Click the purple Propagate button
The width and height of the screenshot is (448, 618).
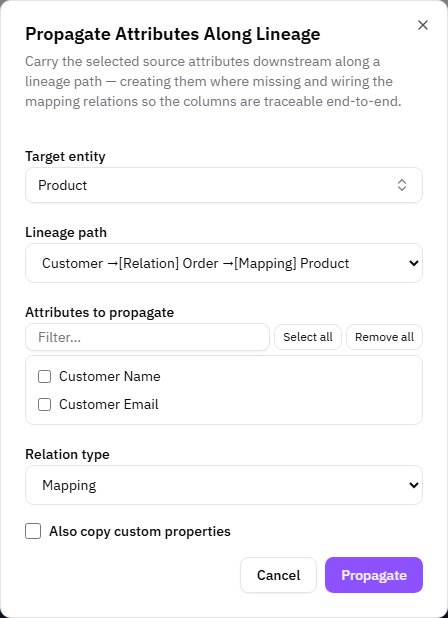tap(374, 575)
